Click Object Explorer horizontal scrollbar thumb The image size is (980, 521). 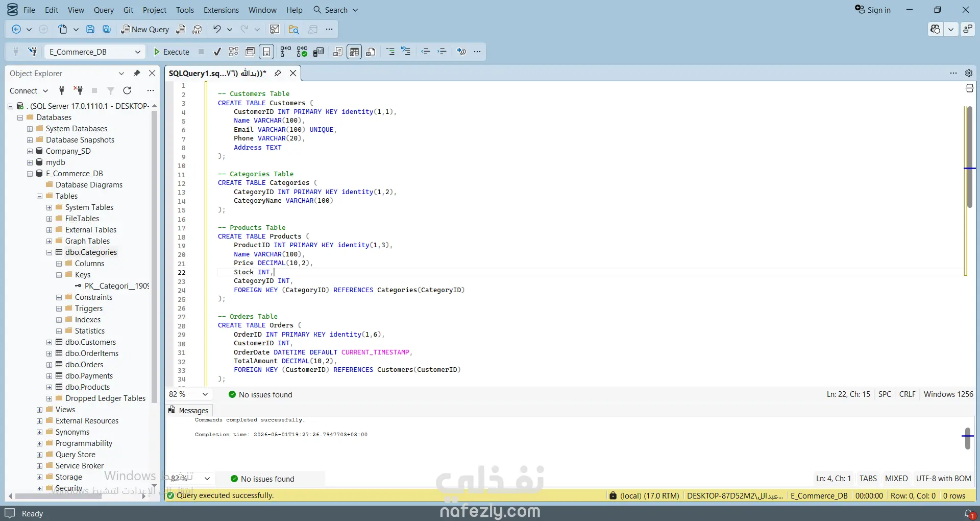58,496
